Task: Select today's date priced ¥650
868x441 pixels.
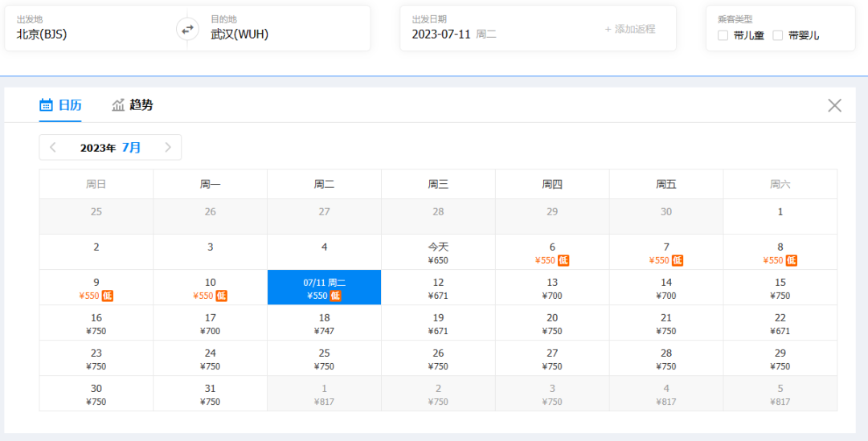Action: [x=438, y=252]
